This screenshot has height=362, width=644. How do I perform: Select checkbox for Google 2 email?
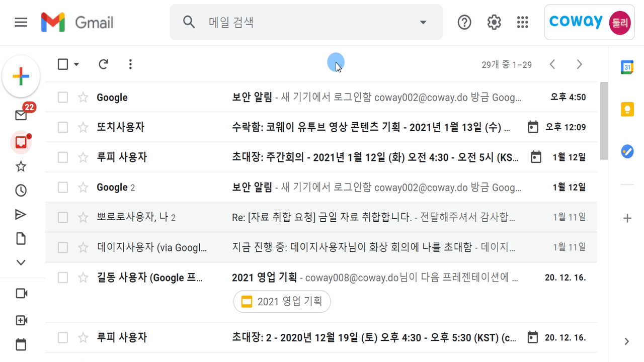(x=63, y=188)
